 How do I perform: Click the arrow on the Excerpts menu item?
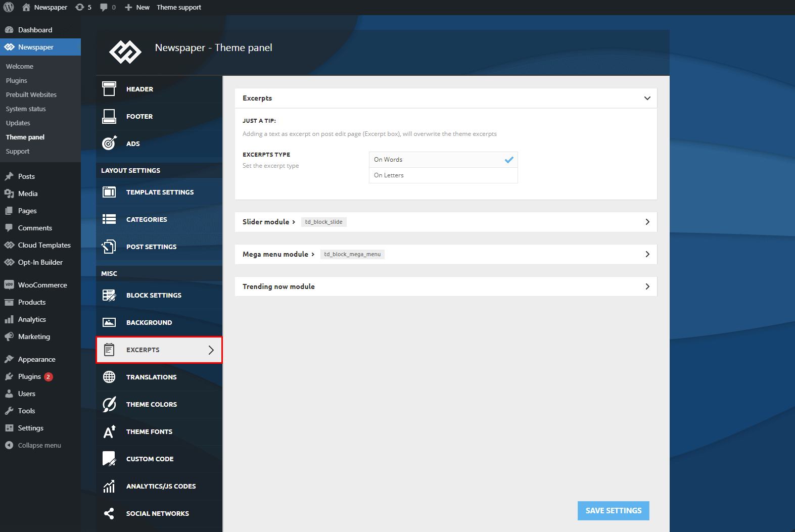coord(211,350)
